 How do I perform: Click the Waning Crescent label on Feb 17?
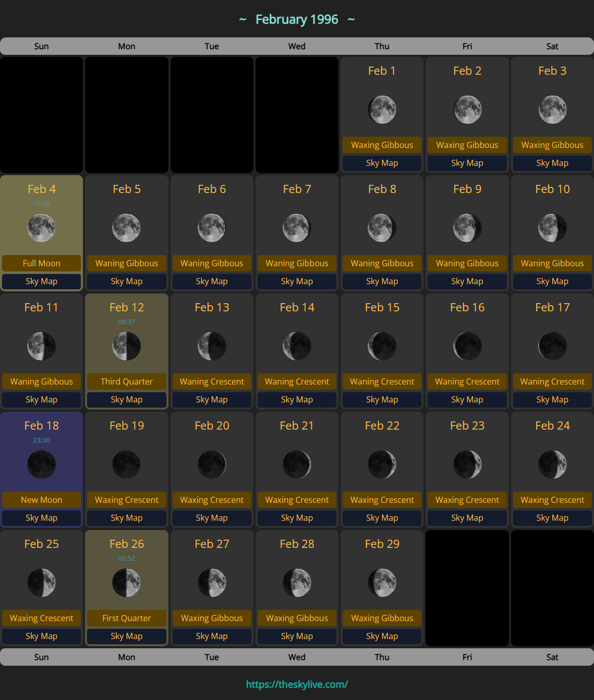[x=553, y=381]
